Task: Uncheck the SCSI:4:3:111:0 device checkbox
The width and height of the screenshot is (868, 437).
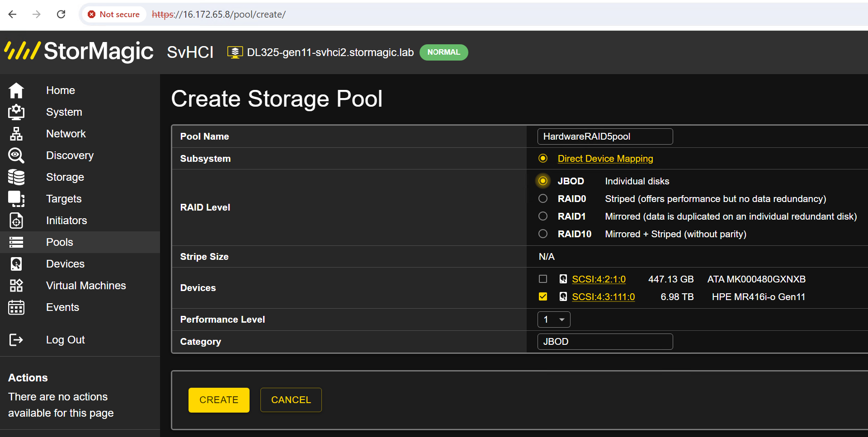Action: click(543, 296)
